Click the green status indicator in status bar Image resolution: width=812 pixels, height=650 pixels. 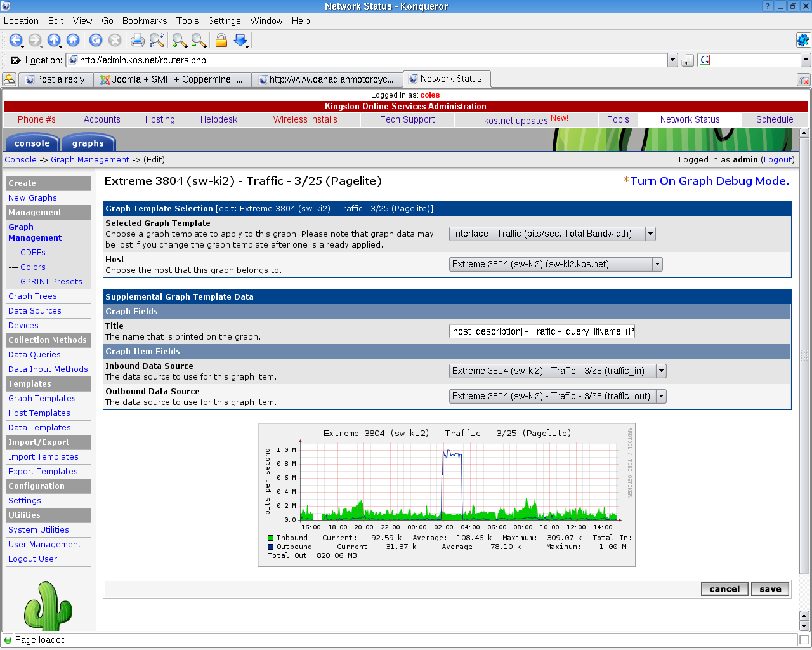point(8,640)
